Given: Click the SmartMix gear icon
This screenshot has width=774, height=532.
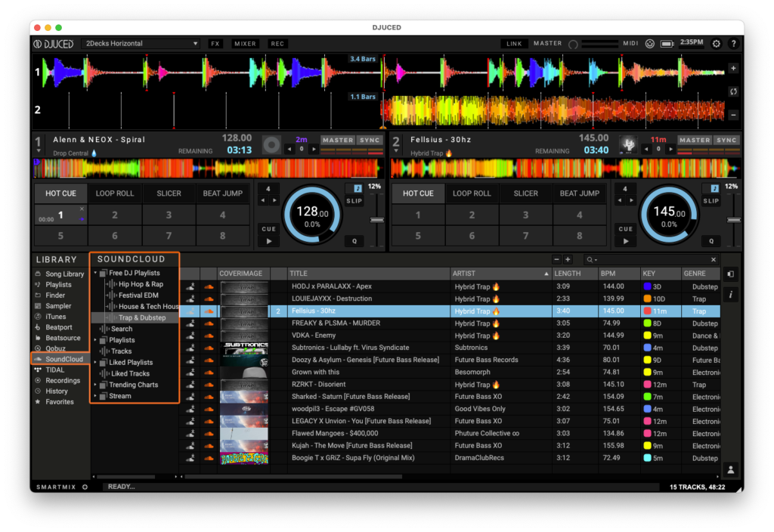Looking at the screenshot, I should coord(85,487).
